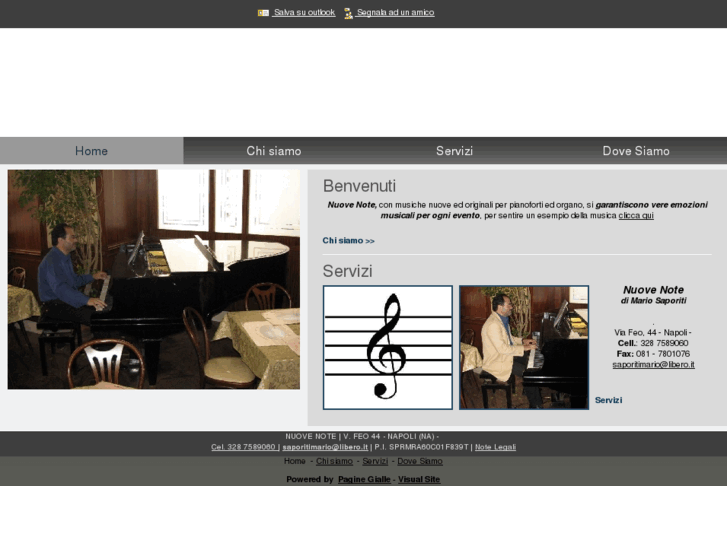Open the Servizi navigation tab

(454, 151)
